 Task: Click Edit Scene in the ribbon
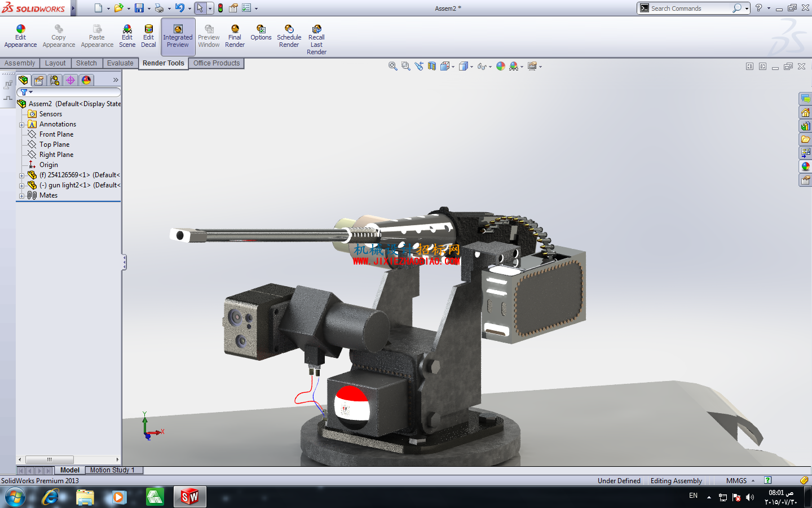(127, 36)
